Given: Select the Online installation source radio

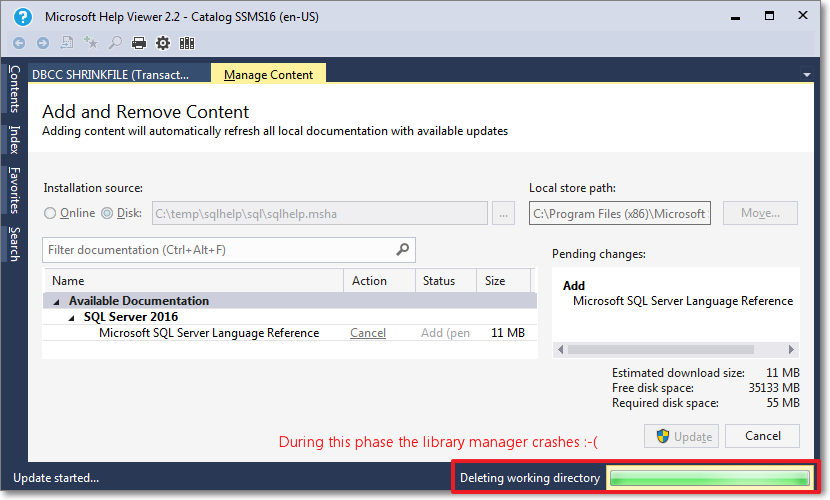Looking at the screenshot, I should 50,213.
